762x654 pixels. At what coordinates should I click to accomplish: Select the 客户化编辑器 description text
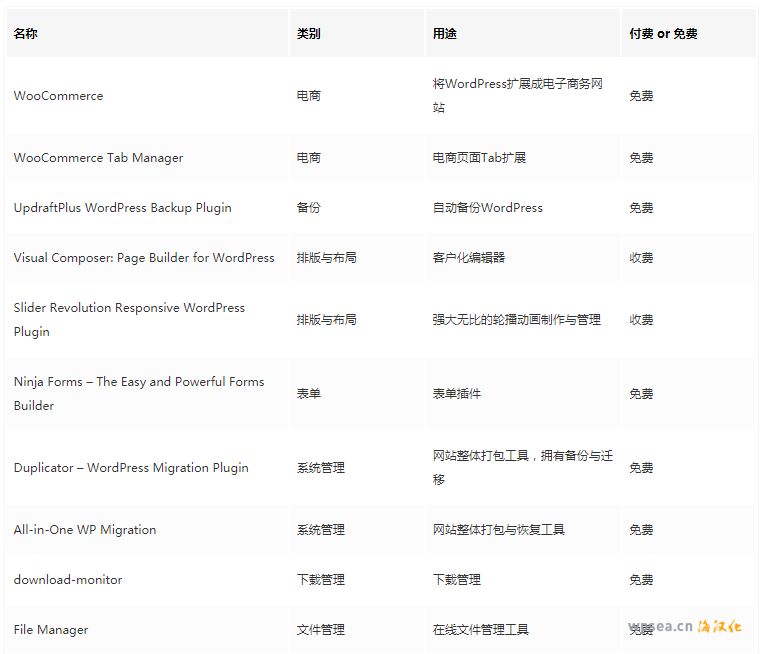pyautogui.click(x=469, y=258)
